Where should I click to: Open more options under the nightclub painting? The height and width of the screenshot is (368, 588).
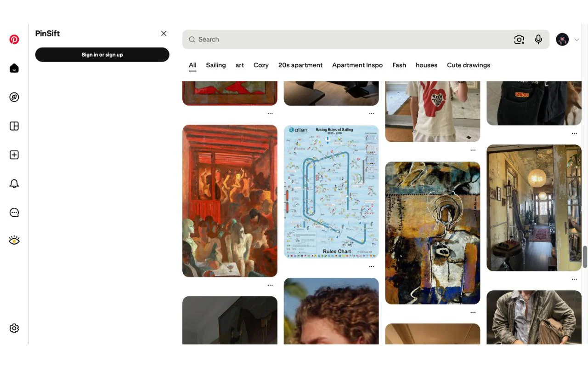[270, 285]
